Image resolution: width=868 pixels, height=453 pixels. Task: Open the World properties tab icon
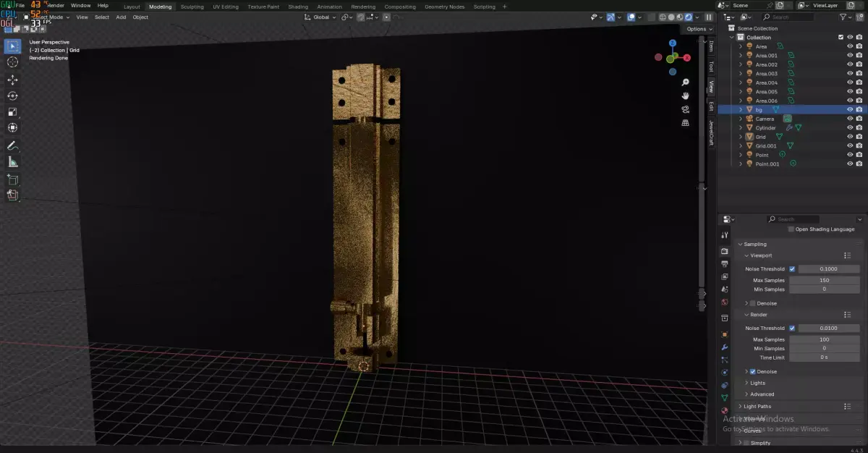(725, 302)
